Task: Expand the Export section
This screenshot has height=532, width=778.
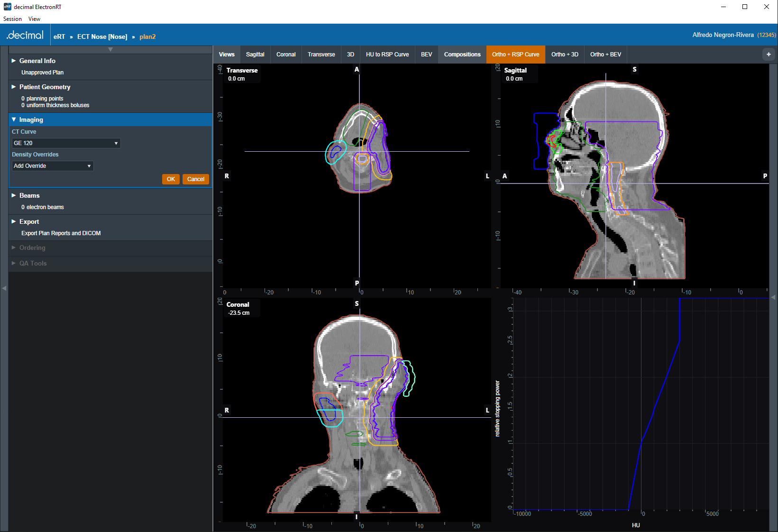Action: click(x=29, y=221)
